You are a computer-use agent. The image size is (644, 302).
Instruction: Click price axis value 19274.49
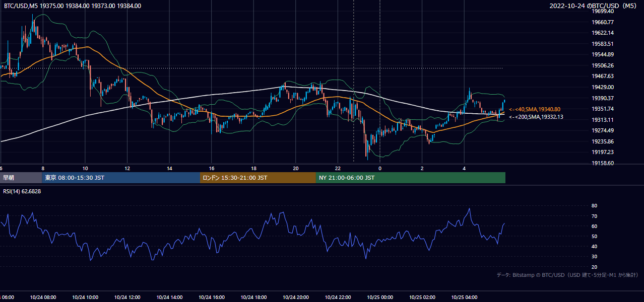pos(603,130)
